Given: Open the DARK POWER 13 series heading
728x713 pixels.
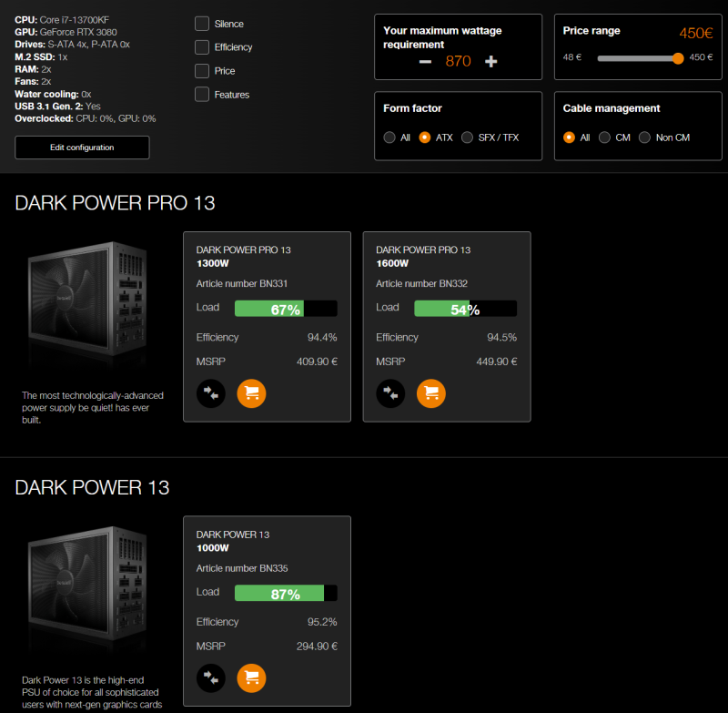Looking at the screenshot, I should pos(92,488).
